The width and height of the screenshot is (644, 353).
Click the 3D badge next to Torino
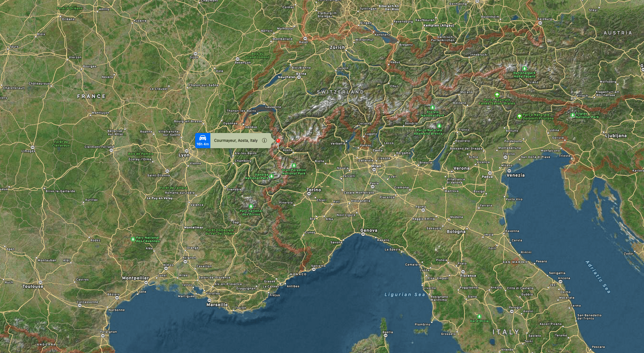click(x=309, y=194)
